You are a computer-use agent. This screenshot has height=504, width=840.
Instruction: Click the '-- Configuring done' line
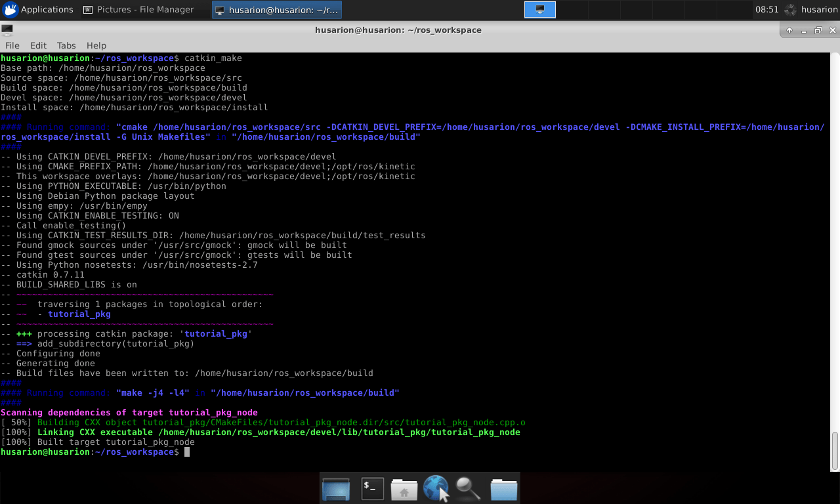click(x=51, y=354)
